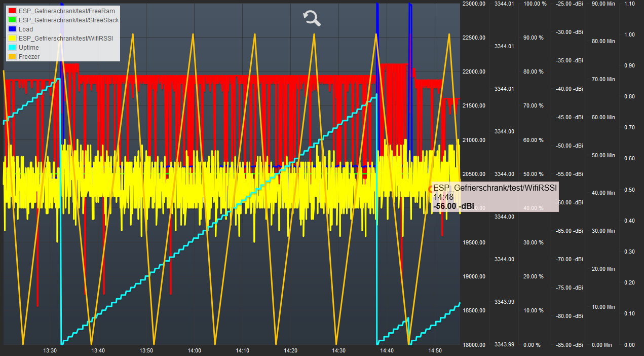Screen dimensions: 644x356
Task: Click the 14:48 timestamp in the tooltip
Action: click(x=443, y=197)
